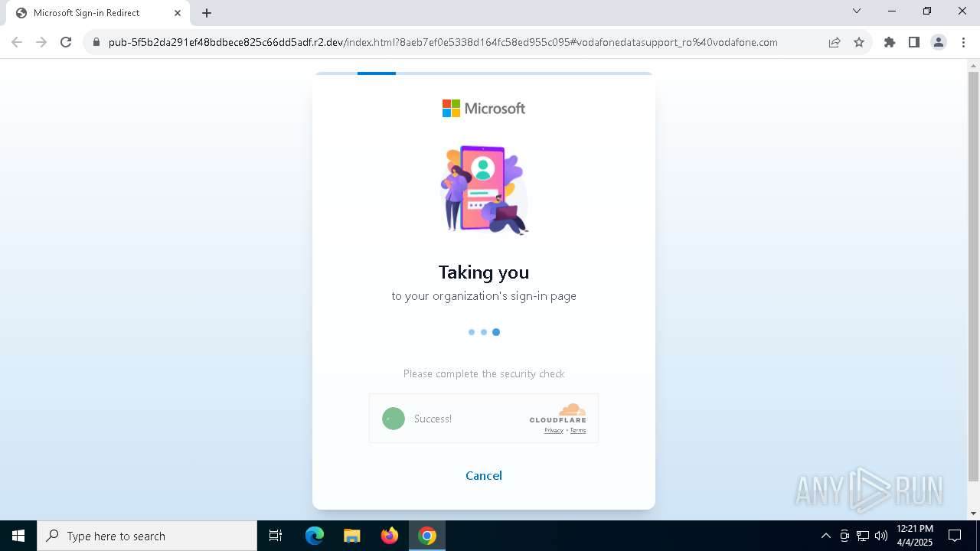Screen dimensions: 980x551
Task: Open the taskbar clock and date
Action: pyautogui.click(x=915, y=536)
